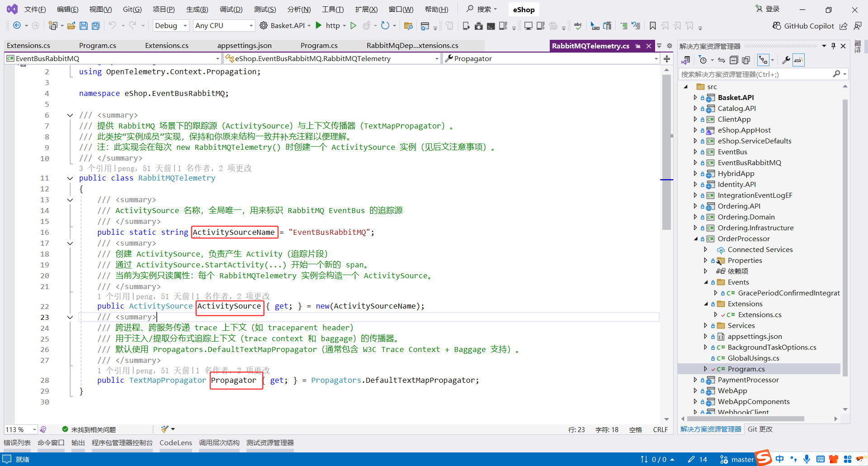Pin the RabbitMQTelemetry.cs editor tab
868x466 pixels.
pos(638,46)
